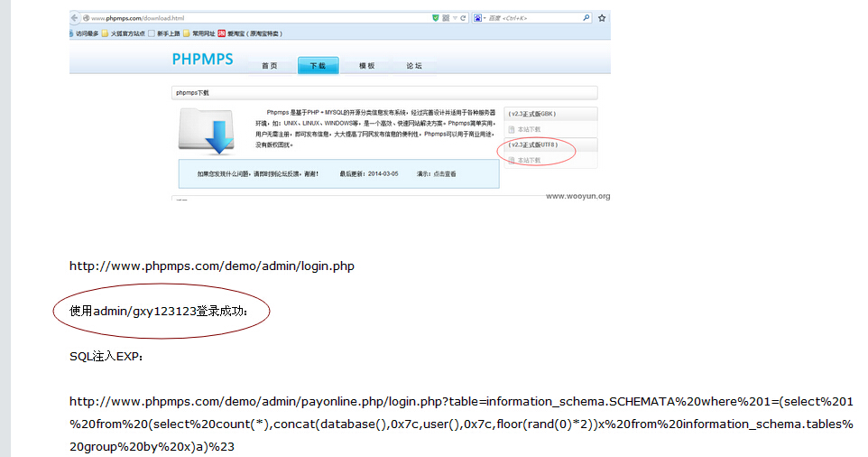
Task: Click the bookmark star icon
Action: (602, 18)
